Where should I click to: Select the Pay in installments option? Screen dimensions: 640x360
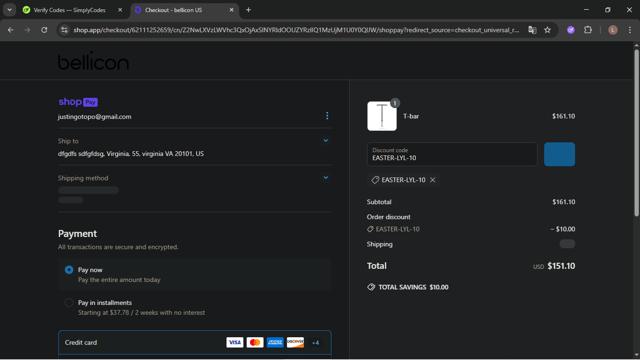click(x=69, y=303)
